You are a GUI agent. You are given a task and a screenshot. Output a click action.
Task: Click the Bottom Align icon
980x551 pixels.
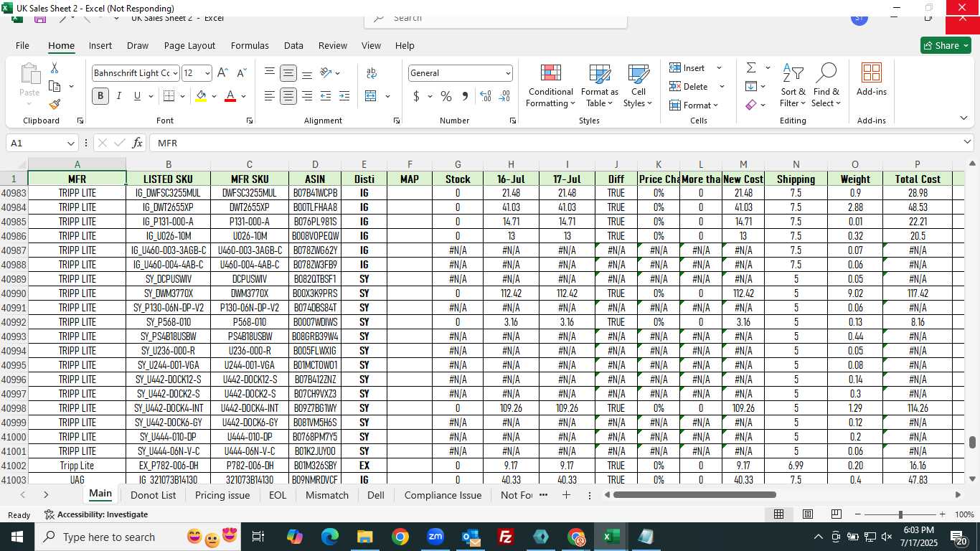tap(307, 73)
